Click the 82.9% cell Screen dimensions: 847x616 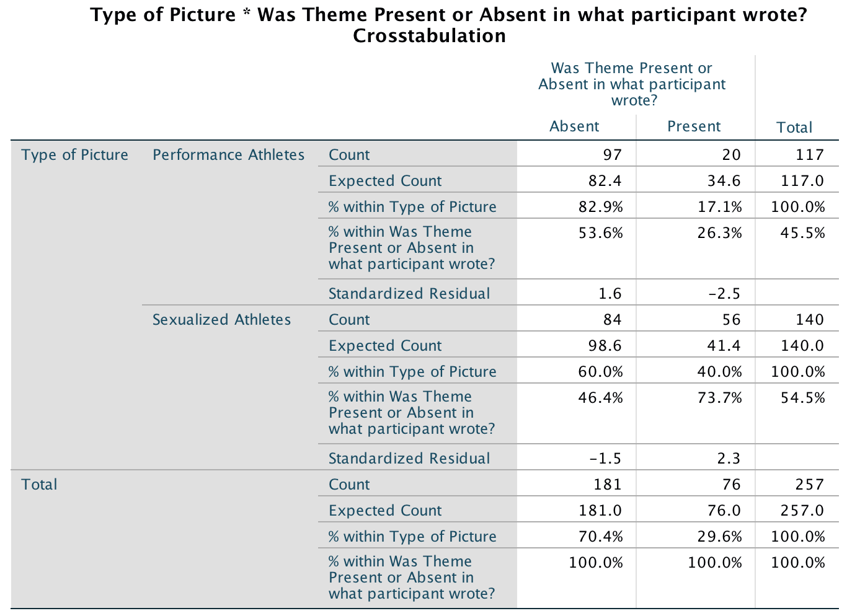[600, 207]
